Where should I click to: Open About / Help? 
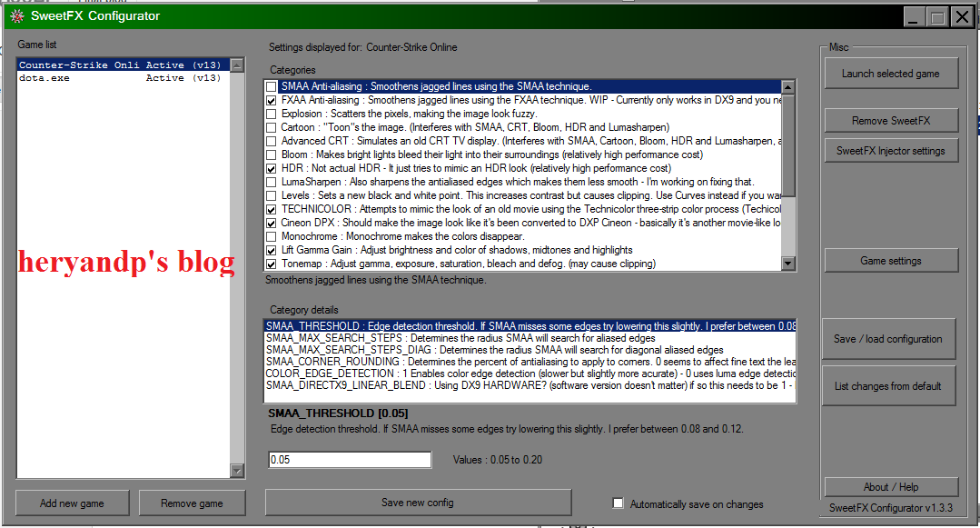891,487
